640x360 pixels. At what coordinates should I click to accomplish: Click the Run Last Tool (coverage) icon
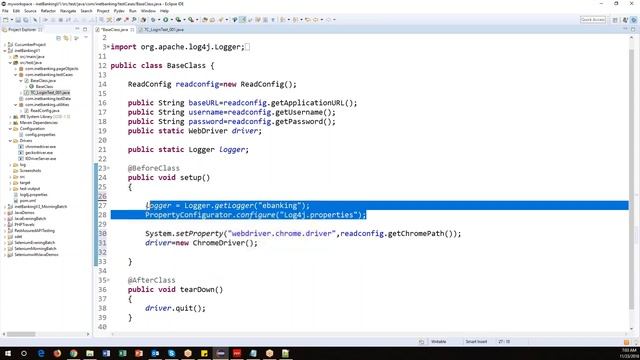point(178,20)
